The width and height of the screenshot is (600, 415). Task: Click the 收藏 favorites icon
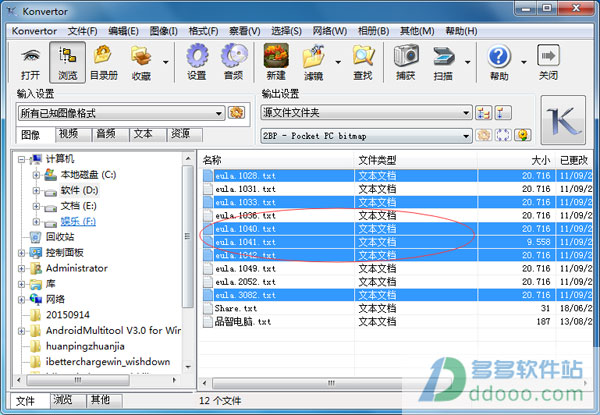(141, 56)
